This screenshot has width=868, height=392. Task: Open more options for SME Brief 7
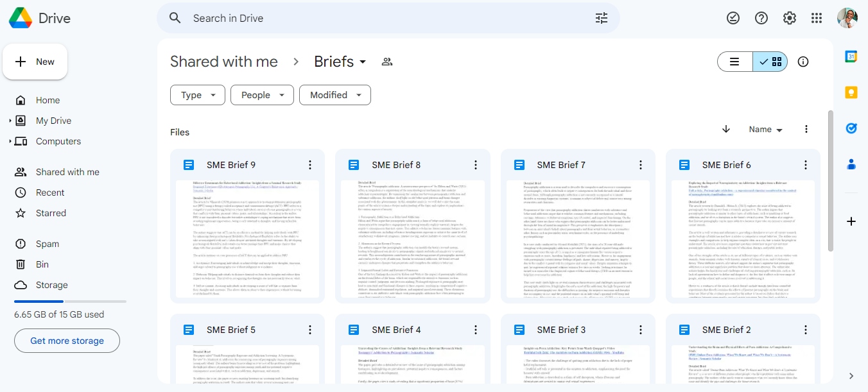pyautogui.click(x=640, y=165)
